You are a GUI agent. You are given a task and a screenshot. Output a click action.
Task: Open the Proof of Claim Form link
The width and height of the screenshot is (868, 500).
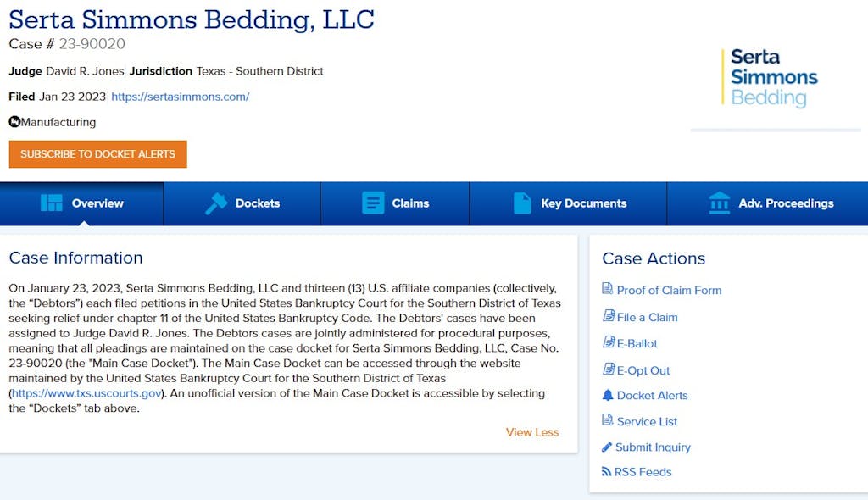pyautogui.click(x=669, y=290)
